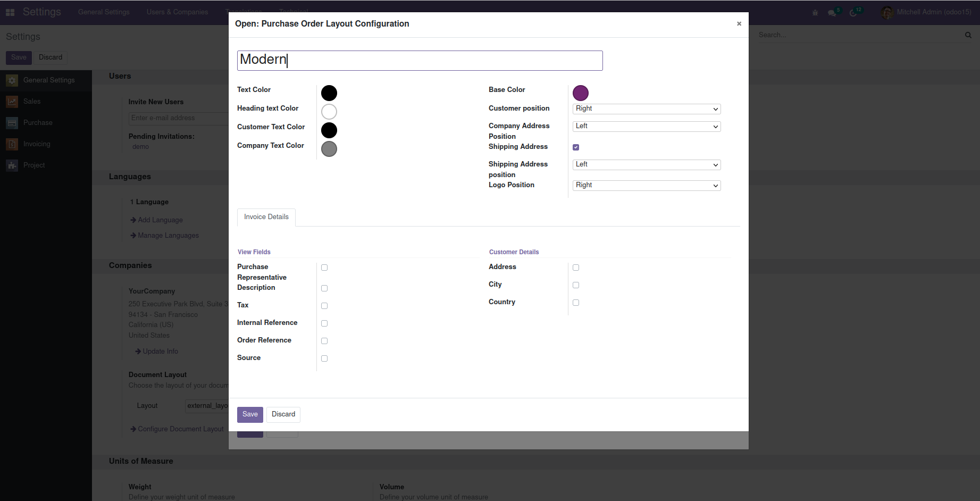Select the Invoicing sidebar icon
The image size is (980, 501).
pyautogui.click(x=12, y=144)
